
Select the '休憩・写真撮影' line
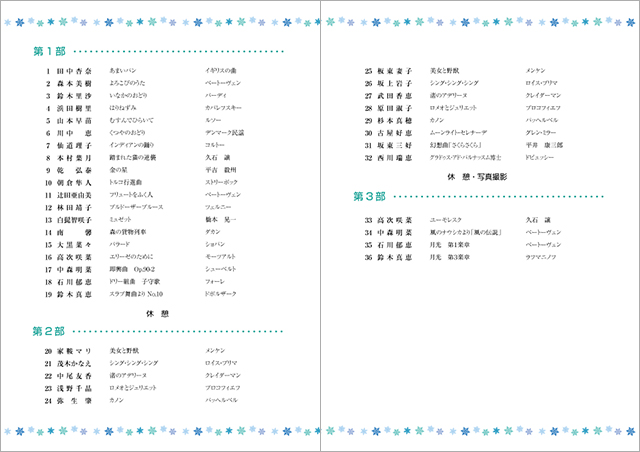pos(477,177)
